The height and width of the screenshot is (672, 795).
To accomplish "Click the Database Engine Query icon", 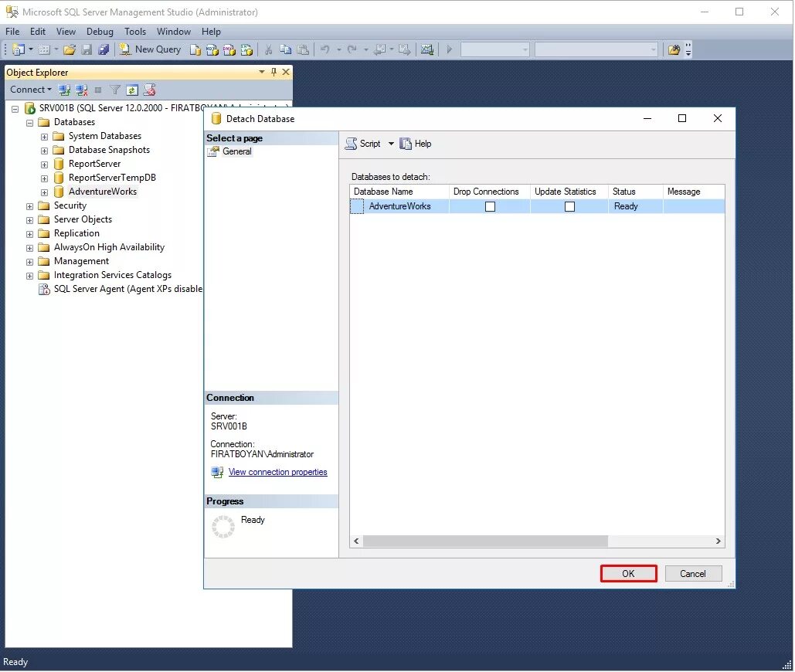I will click(x=195, y=49).
